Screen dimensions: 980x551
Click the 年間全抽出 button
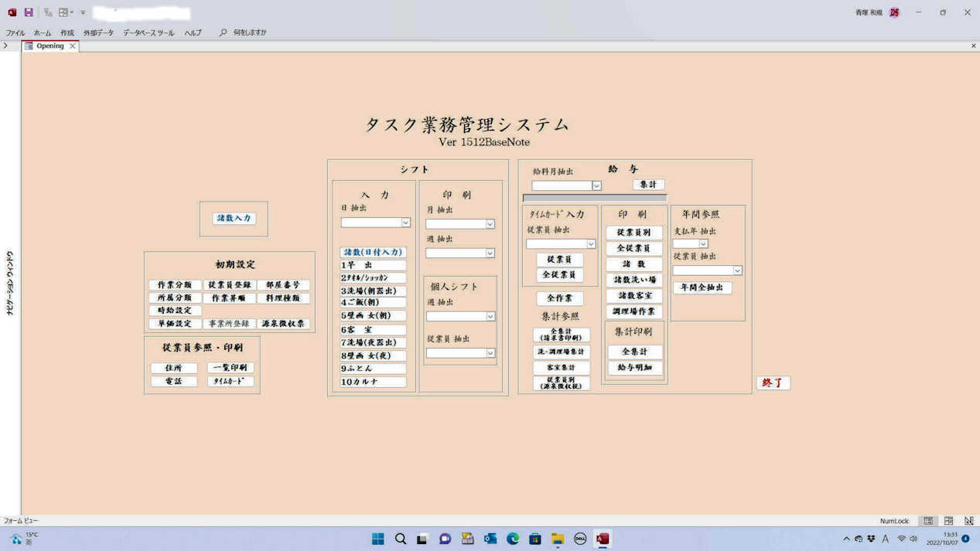click(x=702, y=288)
